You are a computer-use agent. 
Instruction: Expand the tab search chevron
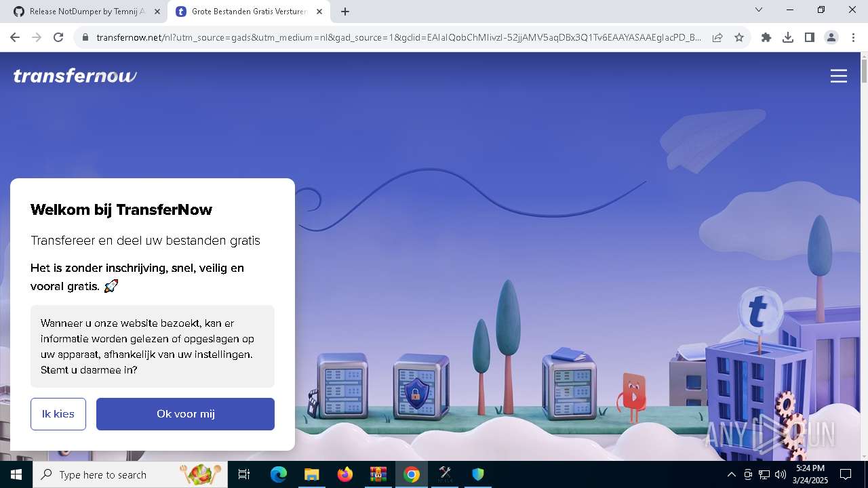[759, 10]
